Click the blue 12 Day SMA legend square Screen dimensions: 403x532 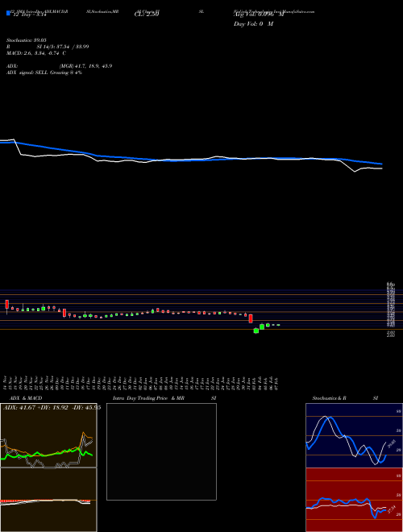pyautogui.click(x=8, y=13)
